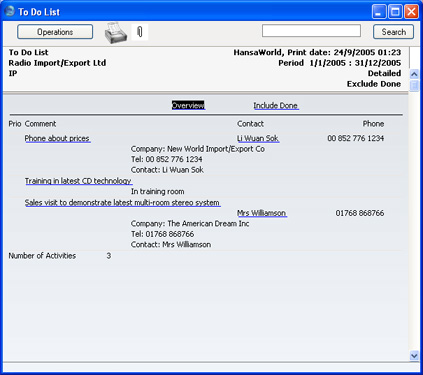The height and width of the screenshot is (375, 423).
Task: Open the Sales visit multi-room stereo activity
Action: click(122, 203)
